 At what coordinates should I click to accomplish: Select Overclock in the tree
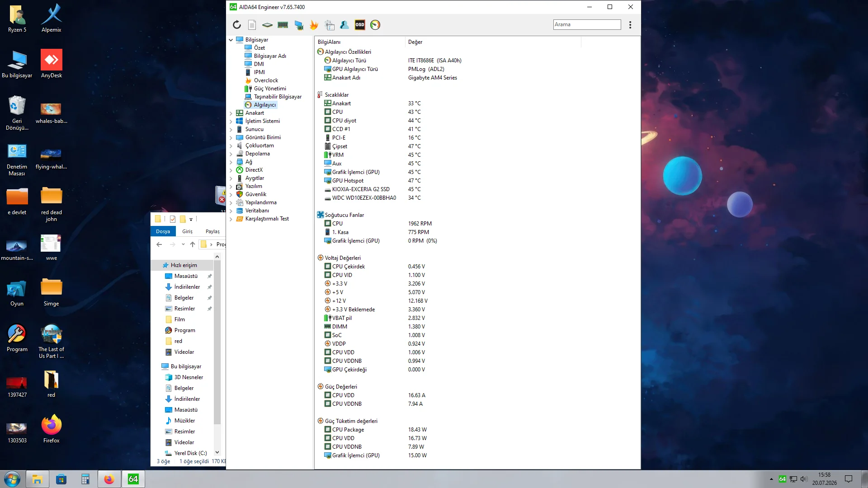point(266,80)
